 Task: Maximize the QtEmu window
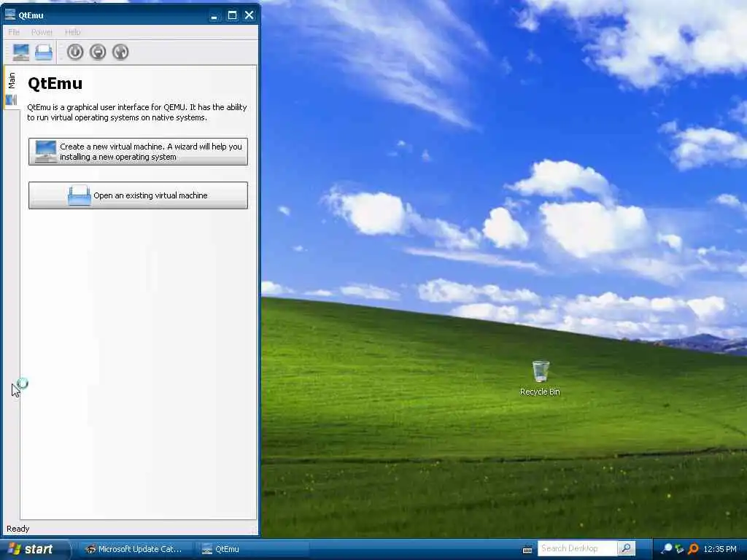(232, 15)
